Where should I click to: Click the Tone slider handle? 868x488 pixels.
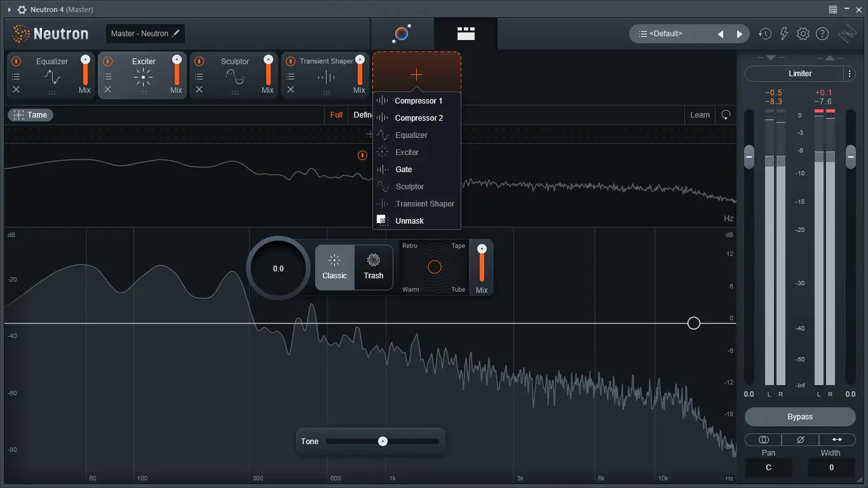pos(383,440)
